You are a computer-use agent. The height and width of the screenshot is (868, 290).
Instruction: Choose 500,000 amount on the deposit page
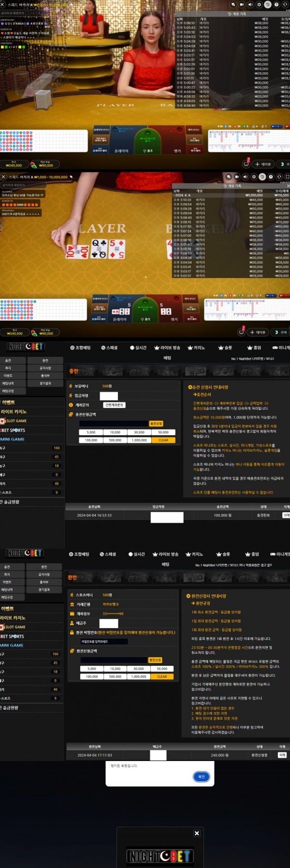(x=115, y=440)
